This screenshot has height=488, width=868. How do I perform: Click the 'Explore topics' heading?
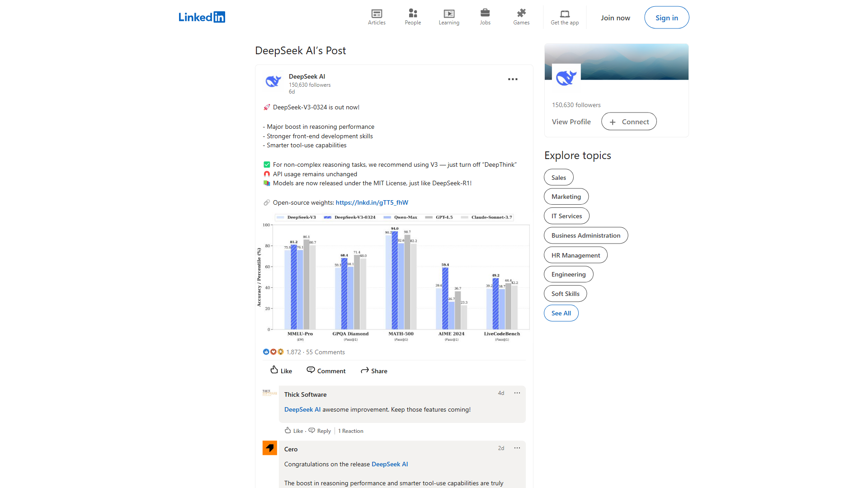(x=577, y=155)
